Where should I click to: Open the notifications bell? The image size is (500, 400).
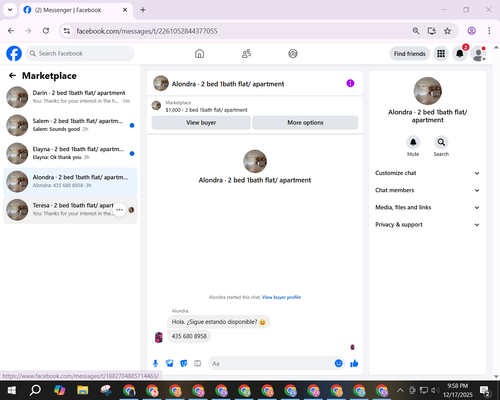(460, 54)
